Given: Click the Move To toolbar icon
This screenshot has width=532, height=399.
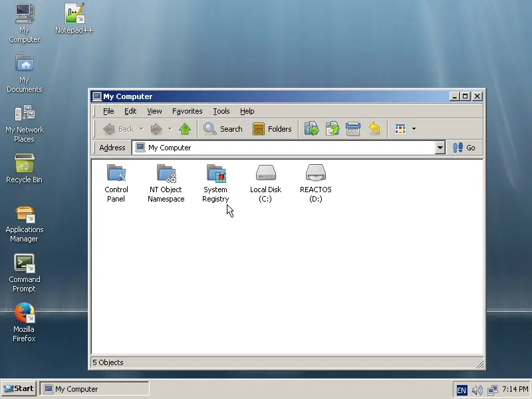Looking at the screenshot, I should [311, 129].
